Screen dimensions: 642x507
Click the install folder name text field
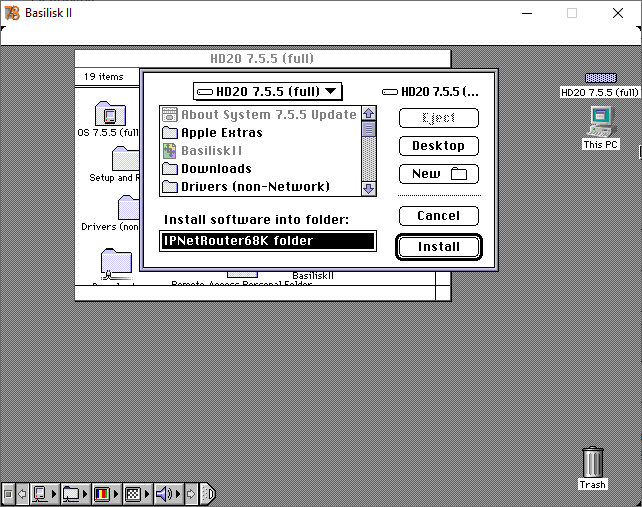(x=267, y=241)
